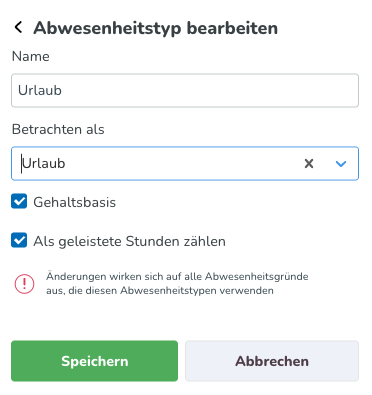Go back using the left chevron icon

point(18,27)
